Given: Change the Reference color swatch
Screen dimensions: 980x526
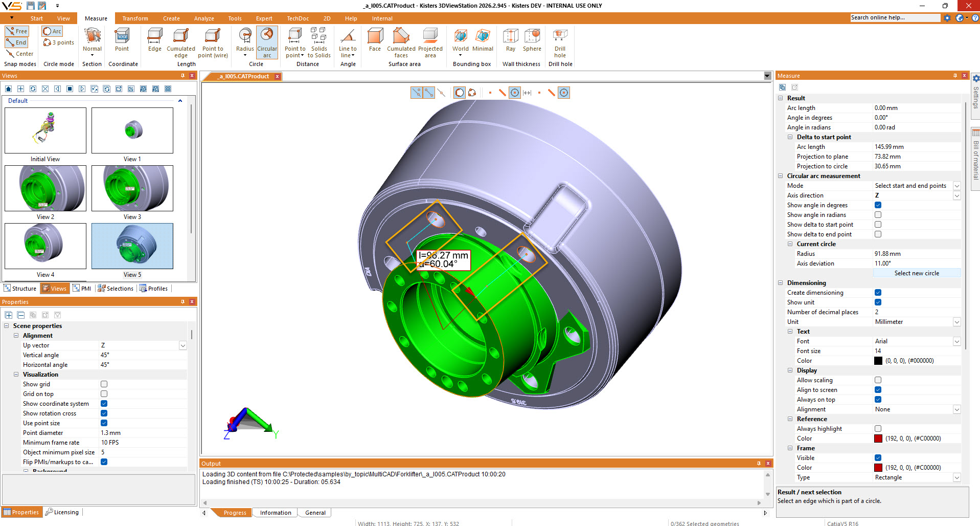Looking at the screenshot, I should coord(878,439).
